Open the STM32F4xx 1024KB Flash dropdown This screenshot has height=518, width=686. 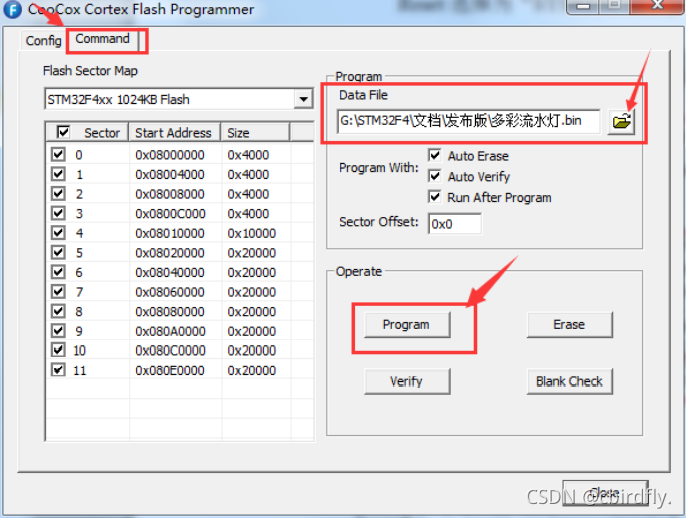pos(304,99)
